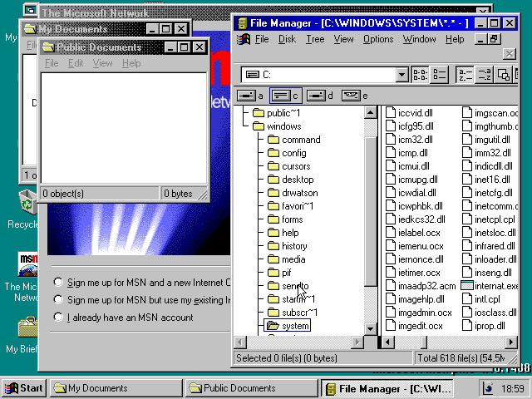Click the gray X button below the menu bar
This screenshot has width=532, height=399.
pos(510,53)
